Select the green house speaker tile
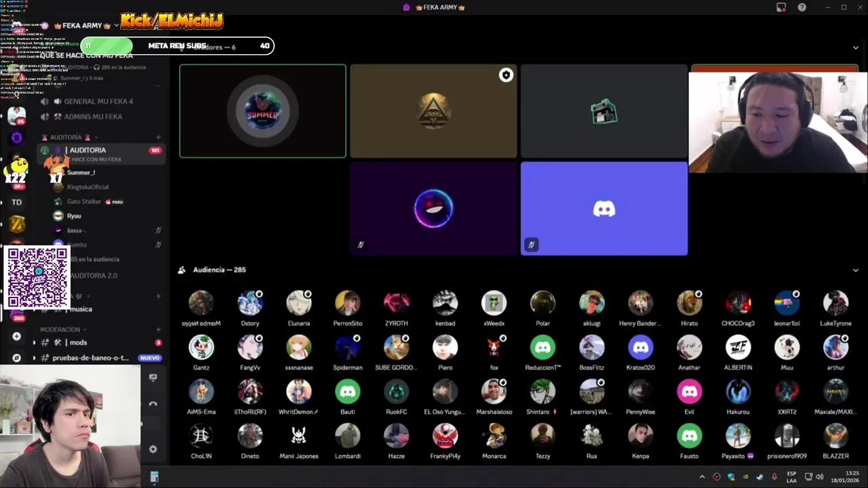868x488 pixels. tap(604, 111)
